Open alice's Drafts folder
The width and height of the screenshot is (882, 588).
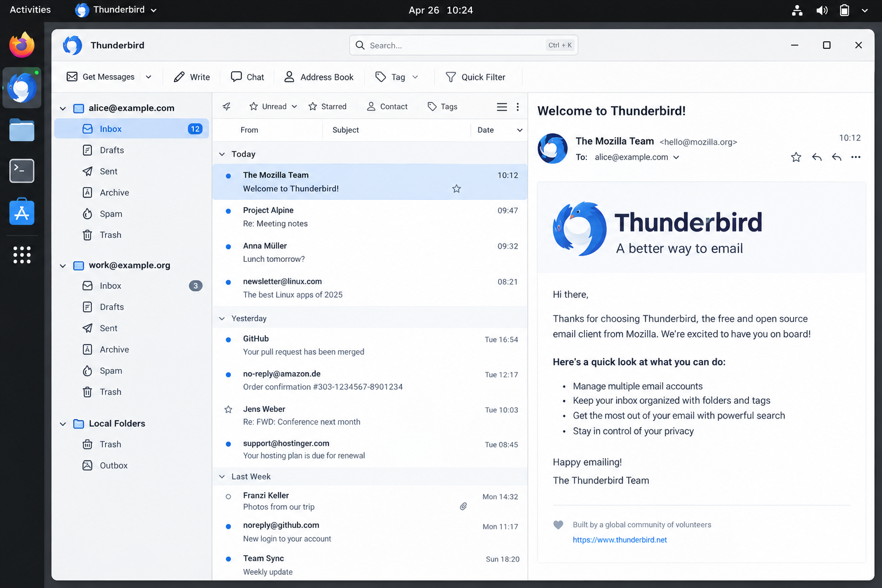coord(131,150)
